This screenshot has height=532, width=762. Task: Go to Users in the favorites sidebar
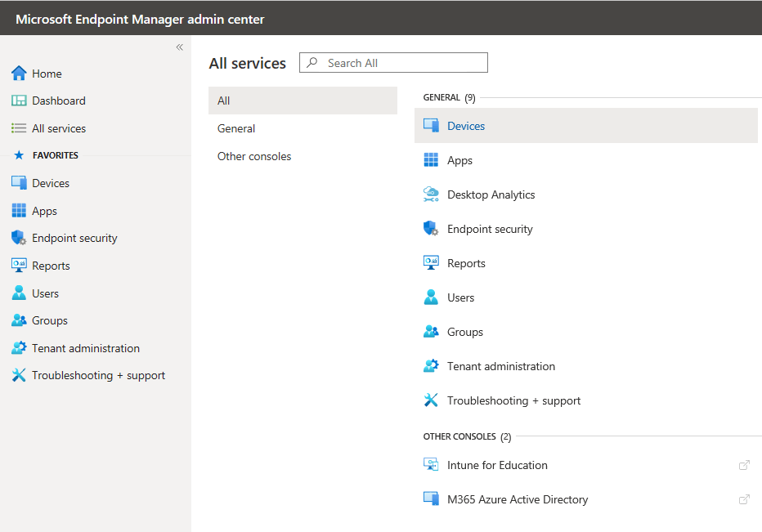[x=45, y=293]
